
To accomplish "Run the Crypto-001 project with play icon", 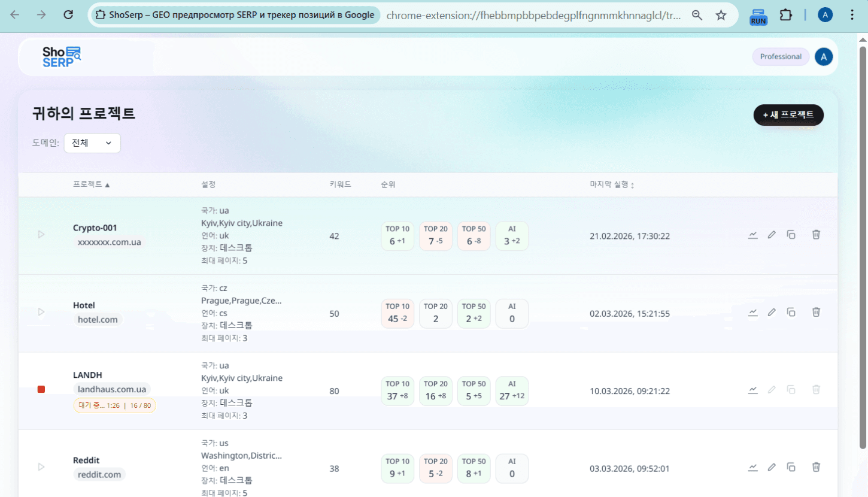I will point(41,234).
